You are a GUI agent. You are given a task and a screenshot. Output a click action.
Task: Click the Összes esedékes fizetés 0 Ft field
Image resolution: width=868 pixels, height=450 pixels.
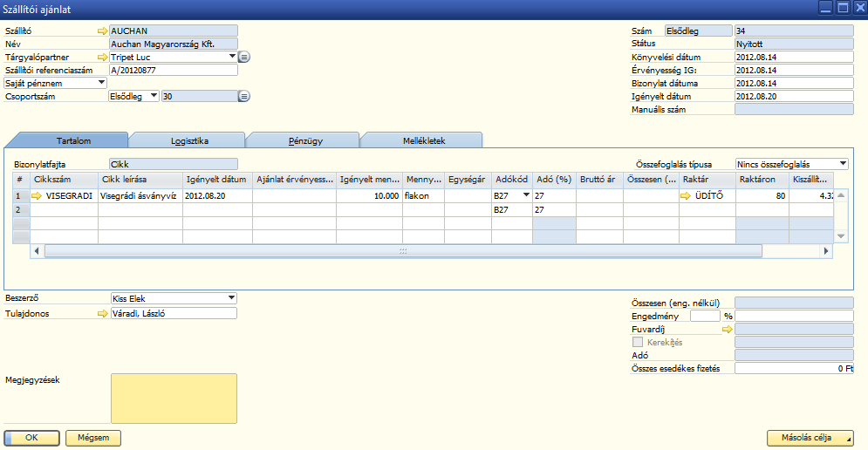point(794,369)
